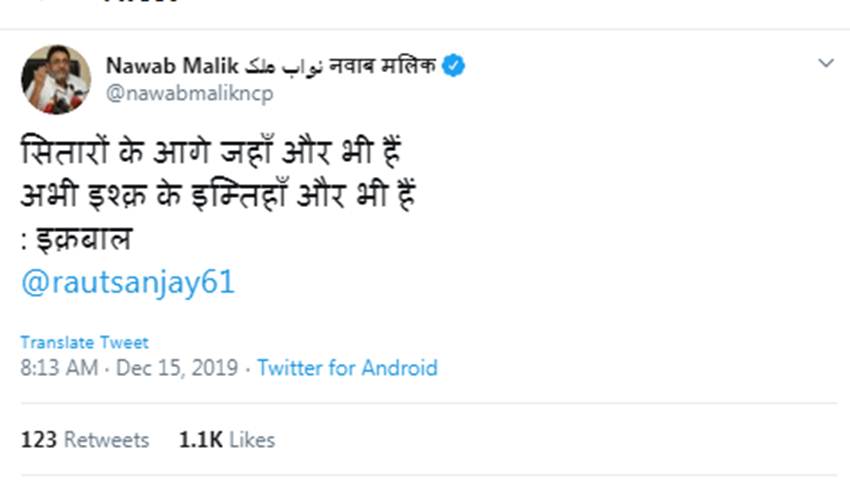Open the Twitter for Android link
Image resolution: width=850 pixels, height=480 pixels.
(347, 368)
